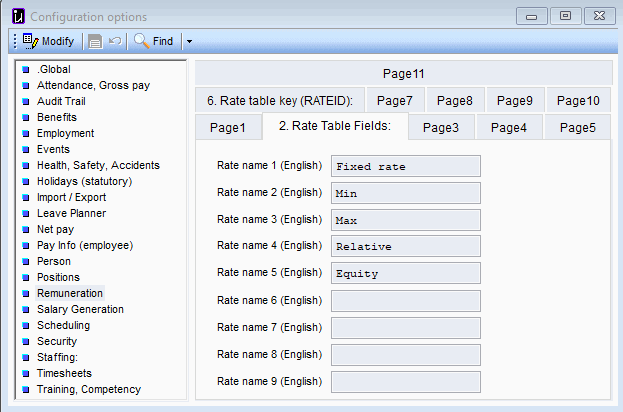
Task: Open the Health, Safety, Accidents category
Action: (x=97, y=165)
